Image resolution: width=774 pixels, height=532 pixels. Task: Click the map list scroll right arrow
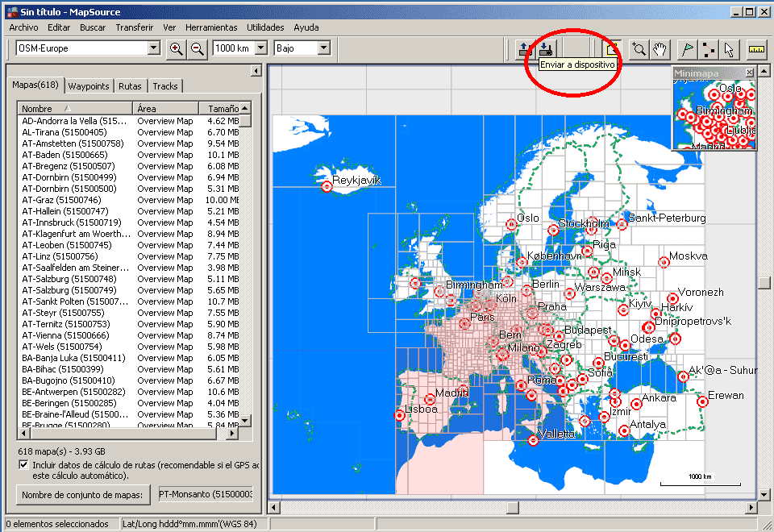[231, 434]
